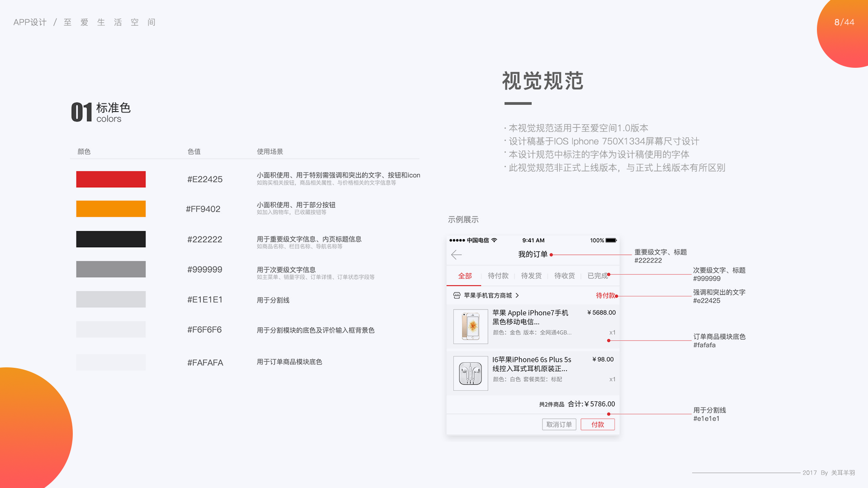868x488 pixels.
Task: Click the 标准色 section title
Action: click(113, 108)
